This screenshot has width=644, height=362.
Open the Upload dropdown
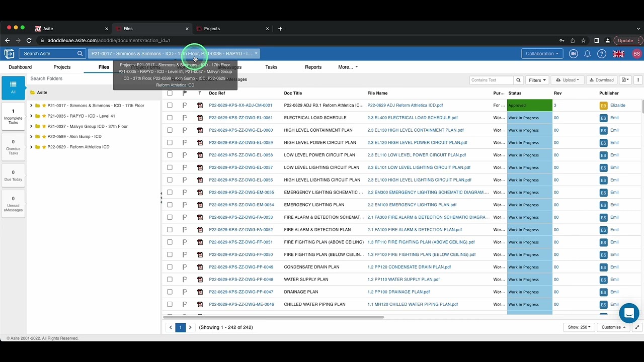568,80
